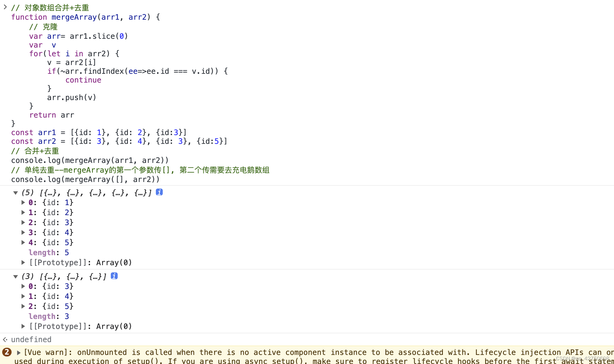Click the 'undefined' return value
Image resolution: width=614 pixels, height=364 pixels.
point(31,340)
